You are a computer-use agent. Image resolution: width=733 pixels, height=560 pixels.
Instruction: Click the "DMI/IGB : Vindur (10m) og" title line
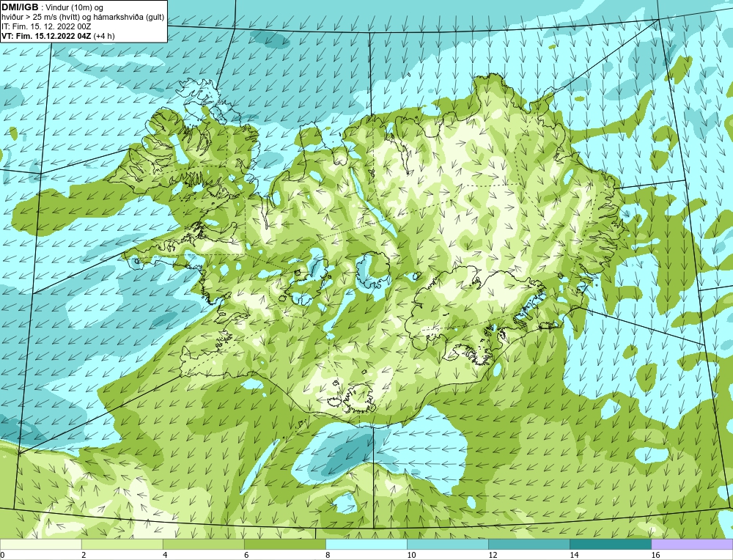53,7
